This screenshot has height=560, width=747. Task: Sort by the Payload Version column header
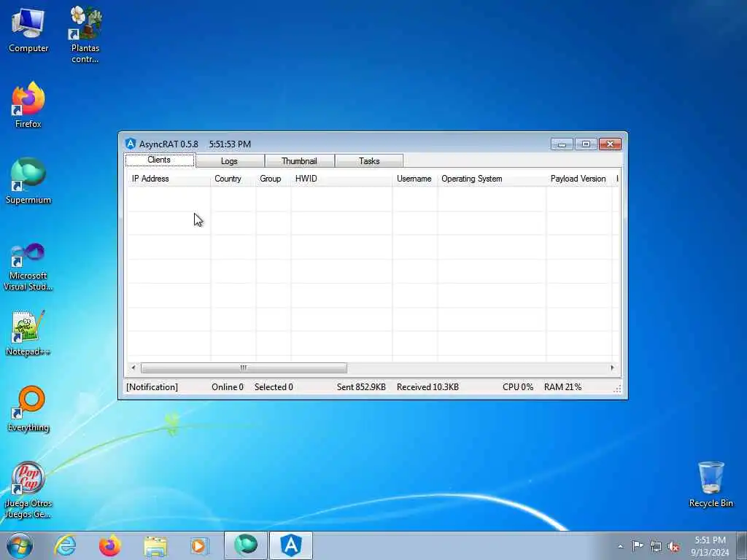tap(578, 179)
